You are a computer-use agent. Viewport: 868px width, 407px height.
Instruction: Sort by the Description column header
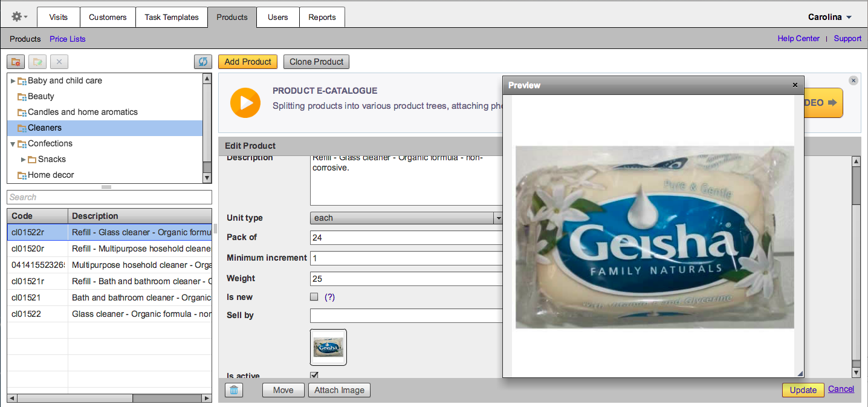coord(140,216)
